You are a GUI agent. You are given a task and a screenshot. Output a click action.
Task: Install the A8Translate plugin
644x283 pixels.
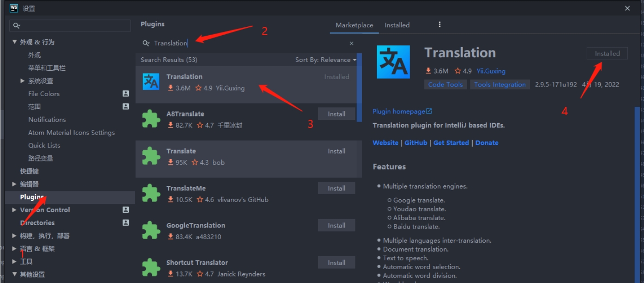336,114
